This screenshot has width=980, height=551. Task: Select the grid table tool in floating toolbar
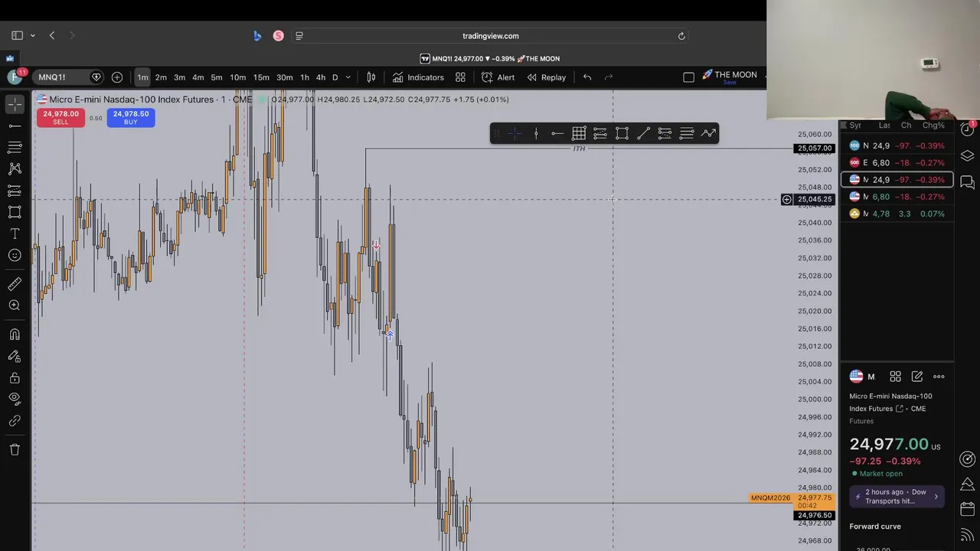[579, 134]
